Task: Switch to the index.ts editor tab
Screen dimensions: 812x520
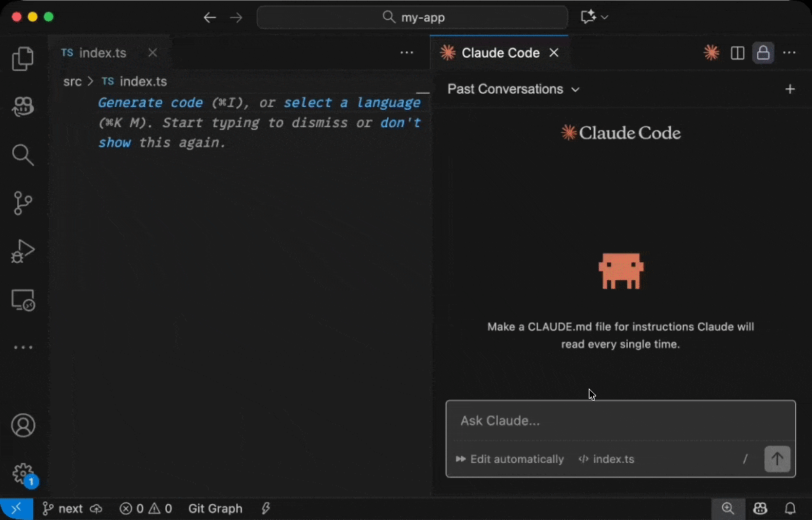Action: click(x=102, y=53)
